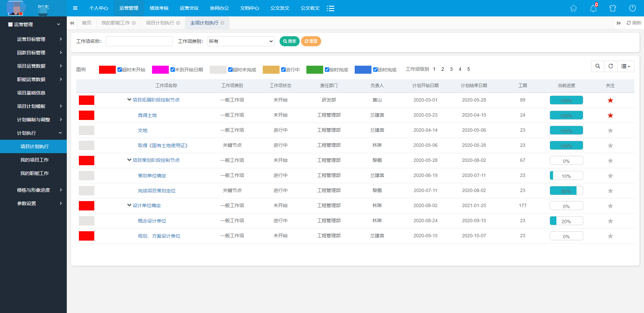Click the 80% progress bar
Screen dimensions: 644x313
click(x=566, y=191)
